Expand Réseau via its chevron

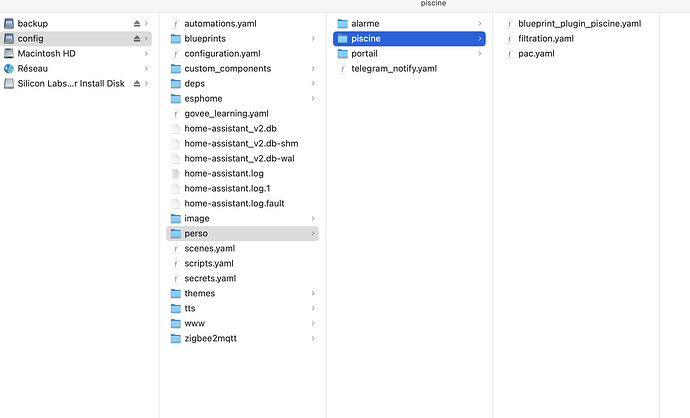click(x=146, y=69)
